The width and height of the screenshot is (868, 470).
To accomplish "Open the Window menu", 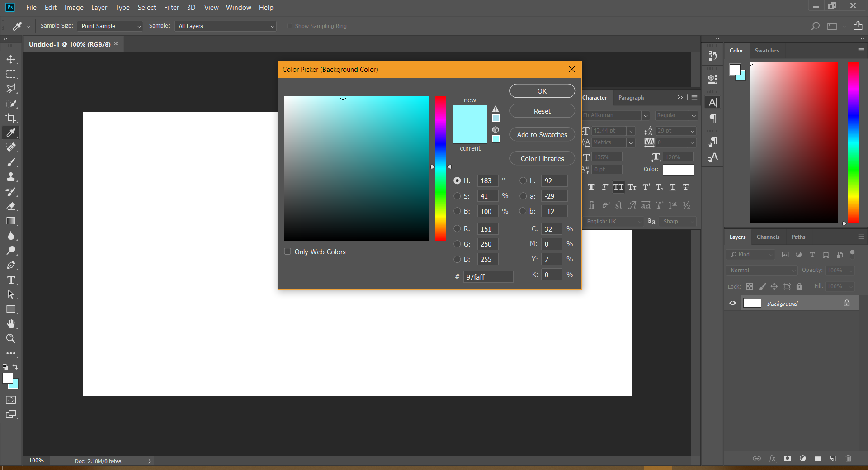I will tap(238, 8).
